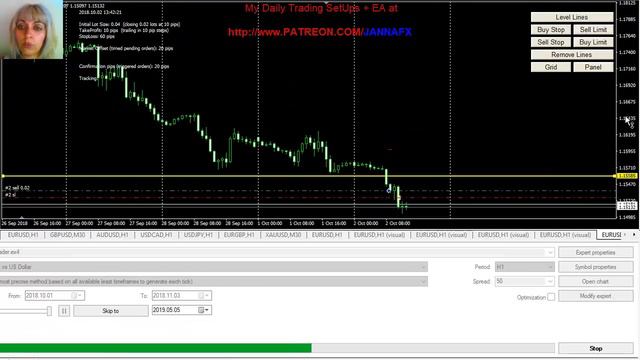Image resolution: width=640 pixels, height=360 pixels.
Task: Click the '2 Oct 08:00' time axis label
Action: 398,223
